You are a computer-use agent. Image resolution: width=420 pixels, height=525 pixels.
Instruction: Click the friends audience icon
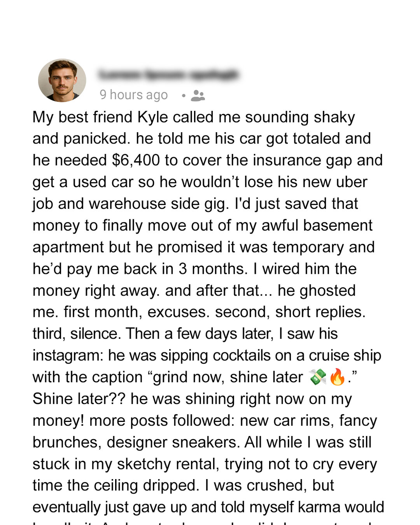click(198, 95)
